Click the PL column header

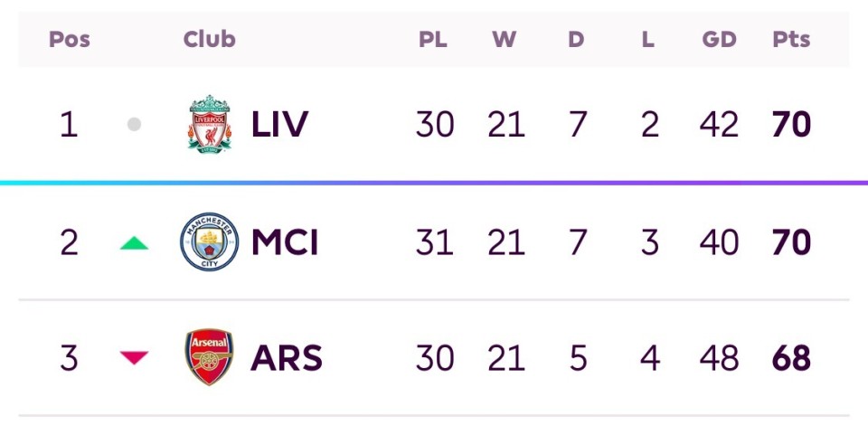[x=433, y=40]
